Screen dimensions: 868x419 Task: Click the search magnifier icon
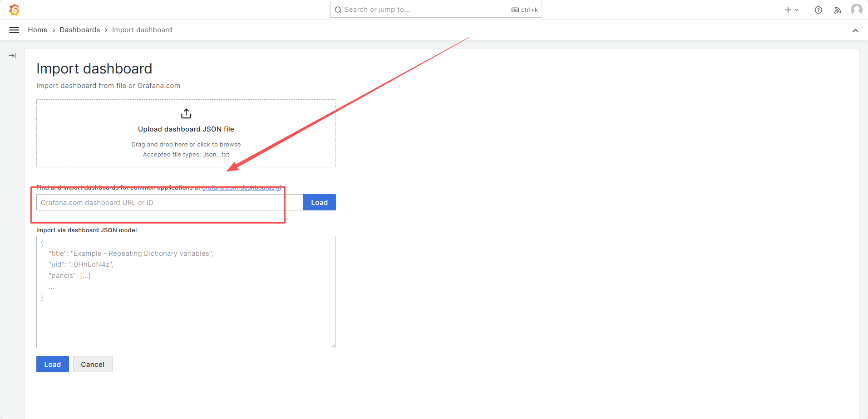(338, 10)
